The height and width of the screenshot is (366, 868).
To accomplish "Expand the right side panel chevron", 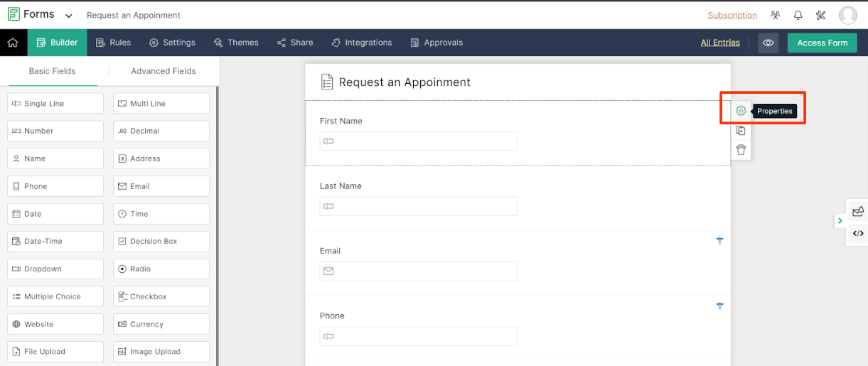I will point(840,221).
